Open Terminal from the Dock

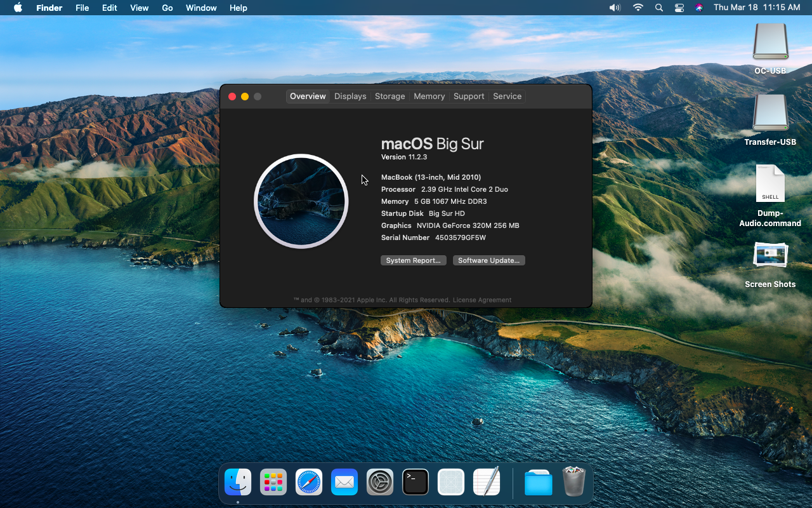[x=416, y=483]
